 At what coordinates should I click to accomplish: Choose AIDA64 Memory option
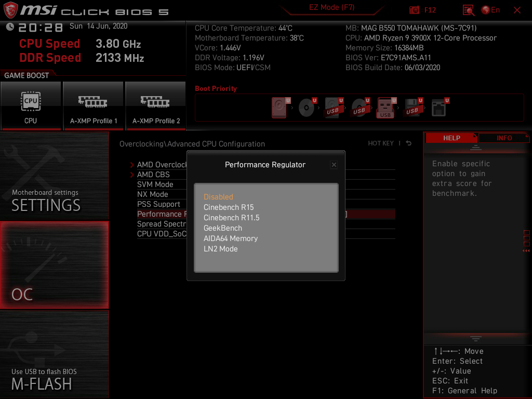tap(230, 238)
